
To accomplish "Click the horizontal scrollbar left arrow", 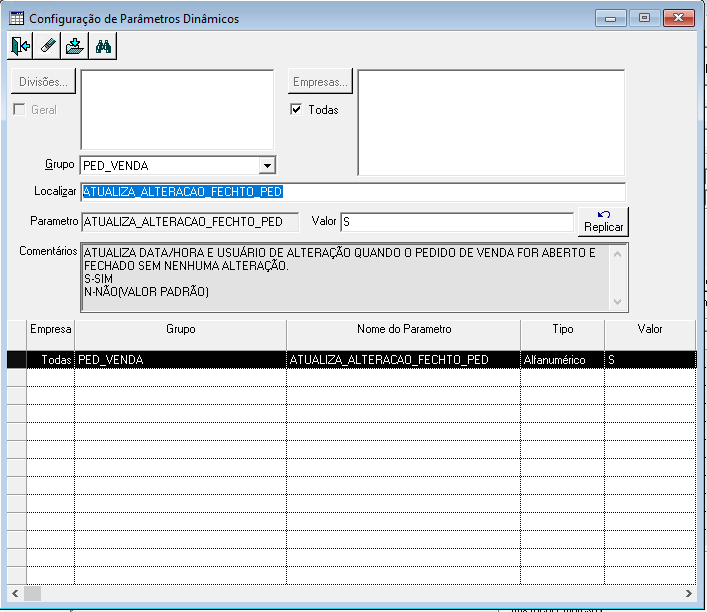I will (15, 594).
